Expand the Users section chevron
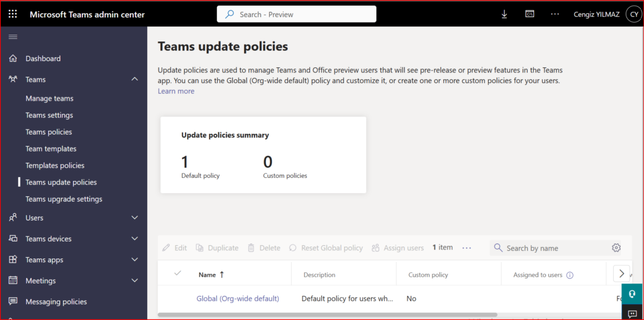 (x=135, y=218)
